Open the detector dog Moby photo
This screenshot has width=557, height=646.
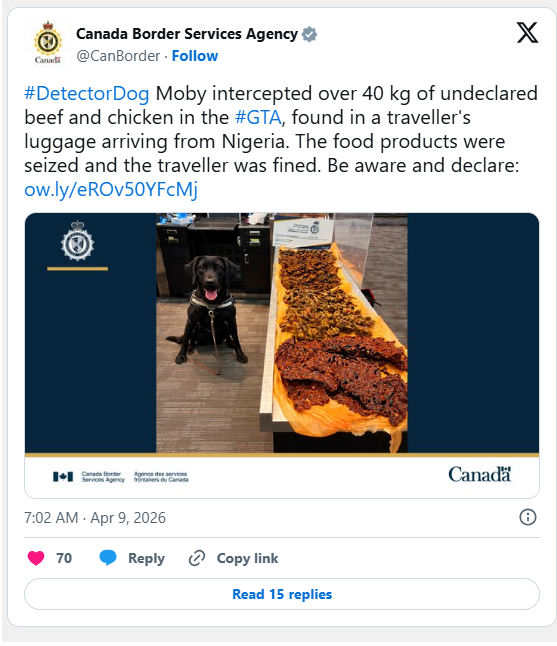[x=282, y=333]
